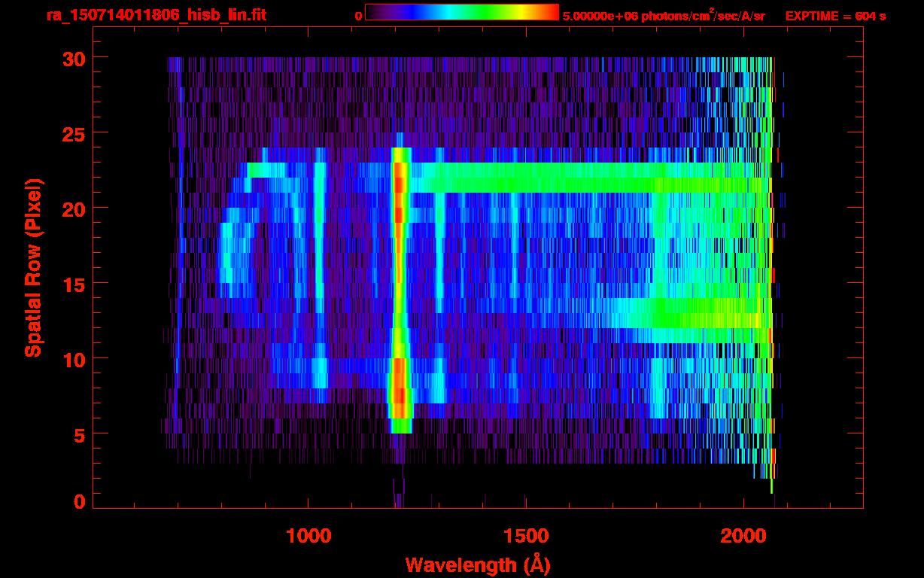Viewport: 924px width, 578px height.
Task: Click the 10 spatial row tick label
Action: point(74,358)
